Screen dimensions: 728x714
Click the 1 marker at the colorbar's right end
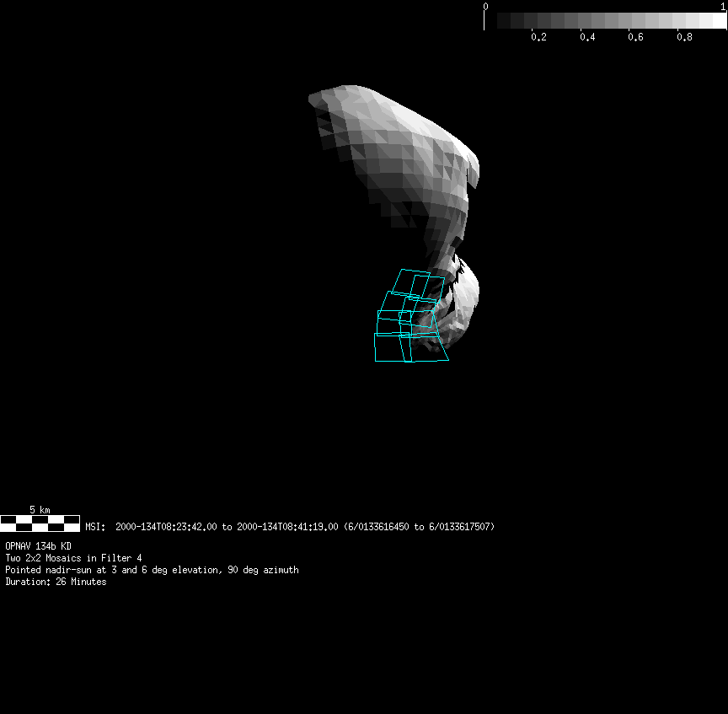pyautogui.click(x=724, y=6)
